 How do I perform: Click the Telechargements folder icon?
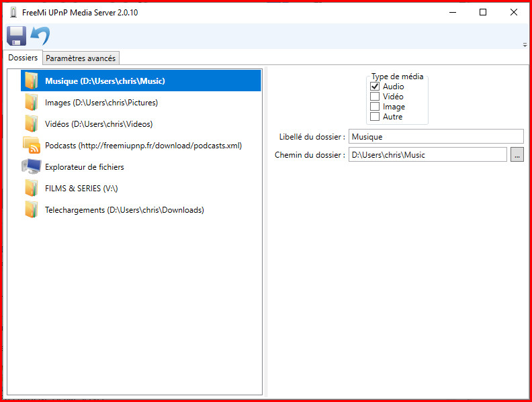coord(31,209)
